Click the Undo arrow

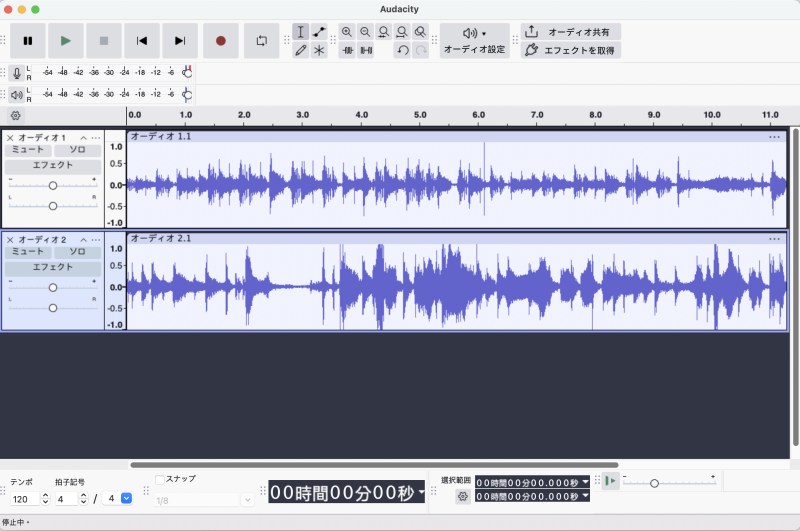[x=403, y=50]
